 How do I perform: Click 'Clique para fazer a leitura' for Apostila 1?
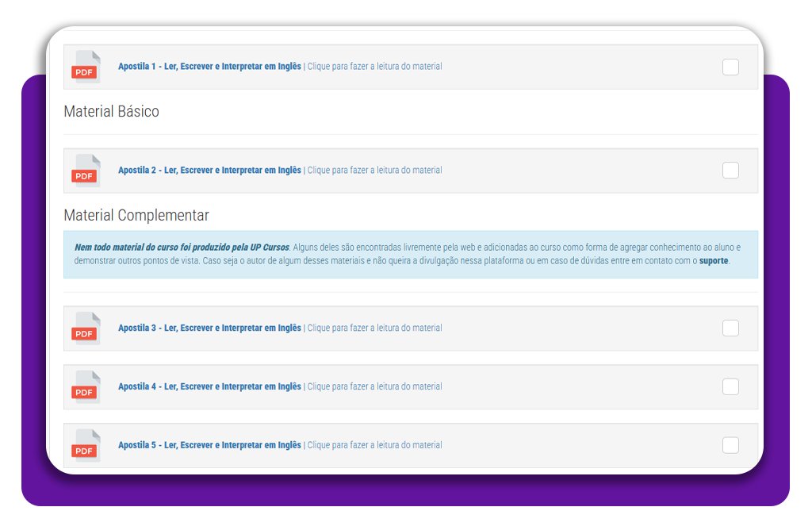tap(374, 67)
